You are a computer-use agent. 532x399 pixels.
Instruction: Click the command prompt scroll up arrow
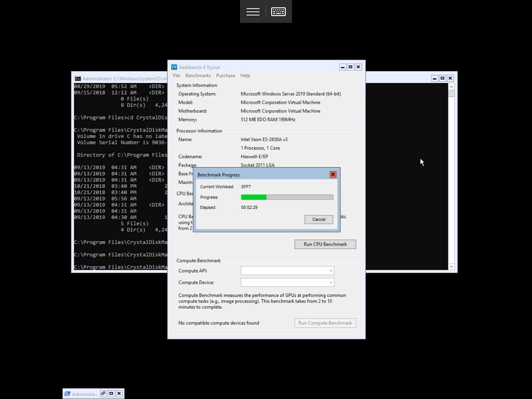click(x=451, y=86)
